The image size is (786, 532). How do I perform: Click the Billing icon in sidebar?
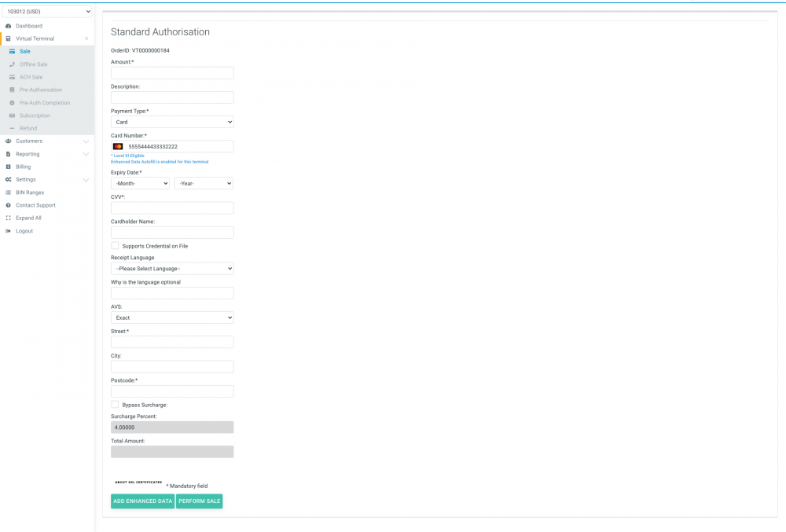pyautogui.click(x=8, y=167)
